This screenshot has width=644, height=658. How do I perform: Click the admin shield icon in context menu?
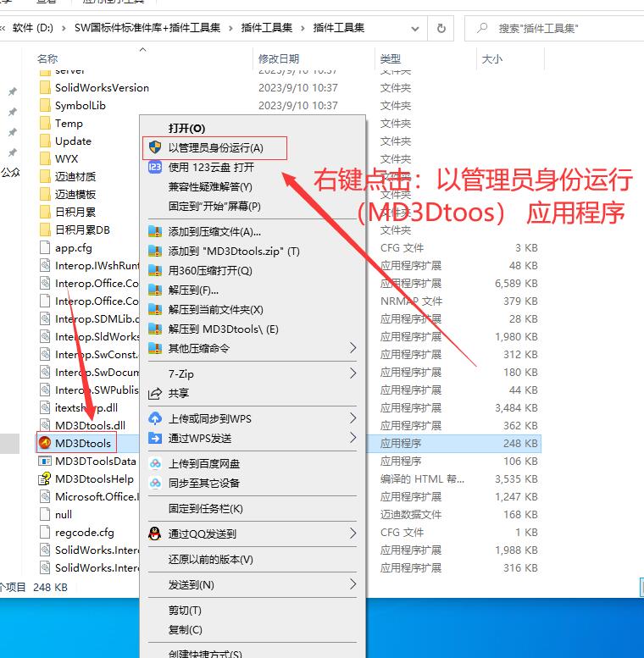click(x=154, y=147)
